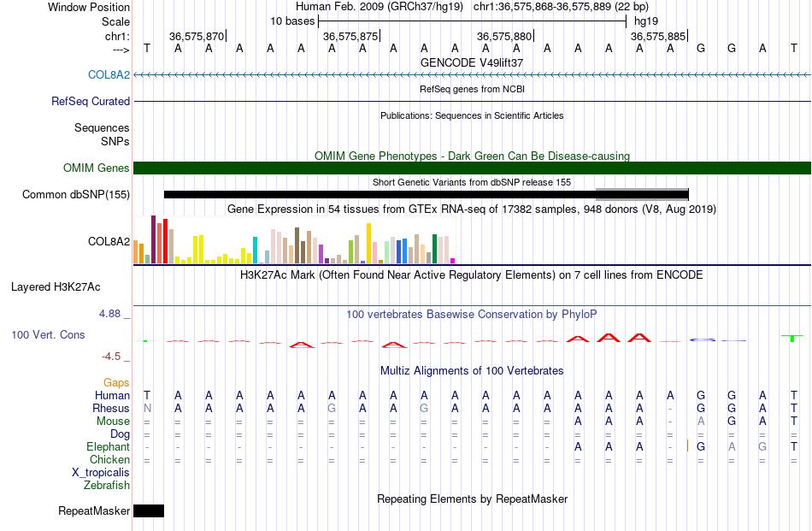Click COL8A2 label beside GTEx bar chart

point(109,241)
